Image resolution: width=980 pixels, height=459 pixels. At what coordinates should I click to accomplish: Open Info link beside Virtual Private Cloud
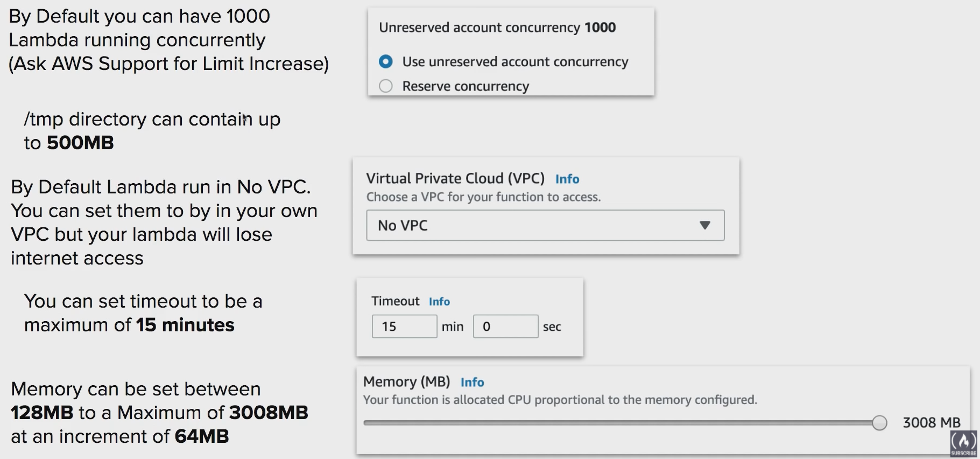click(567, 179)
